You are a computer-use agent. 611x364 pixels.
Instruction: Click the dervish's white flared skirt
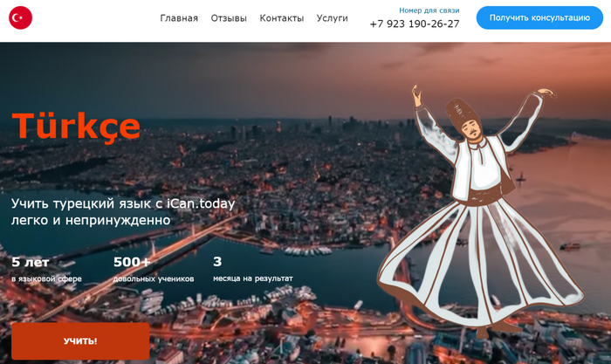(x=481, y=265)
